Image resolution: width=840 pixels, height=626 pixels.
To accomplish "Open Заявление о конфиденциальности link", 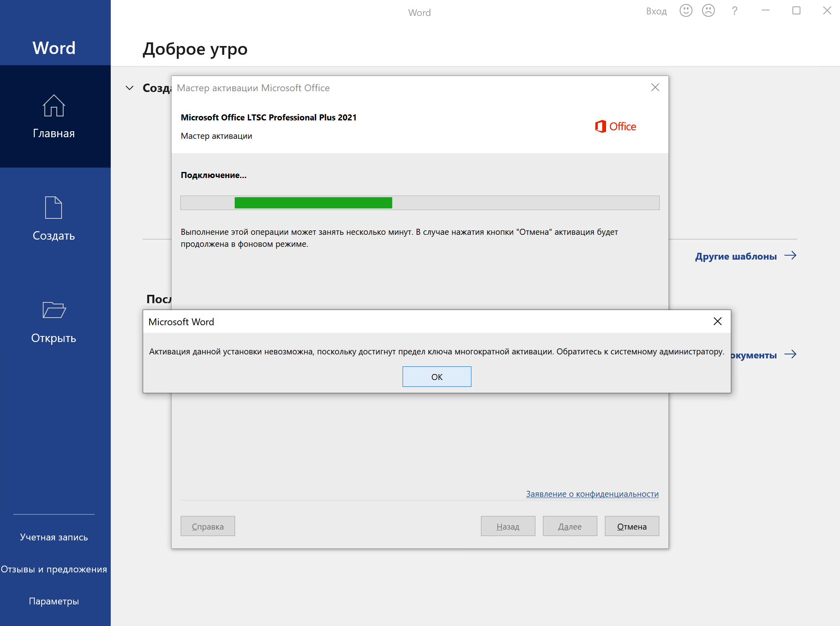I will [593, 494].
